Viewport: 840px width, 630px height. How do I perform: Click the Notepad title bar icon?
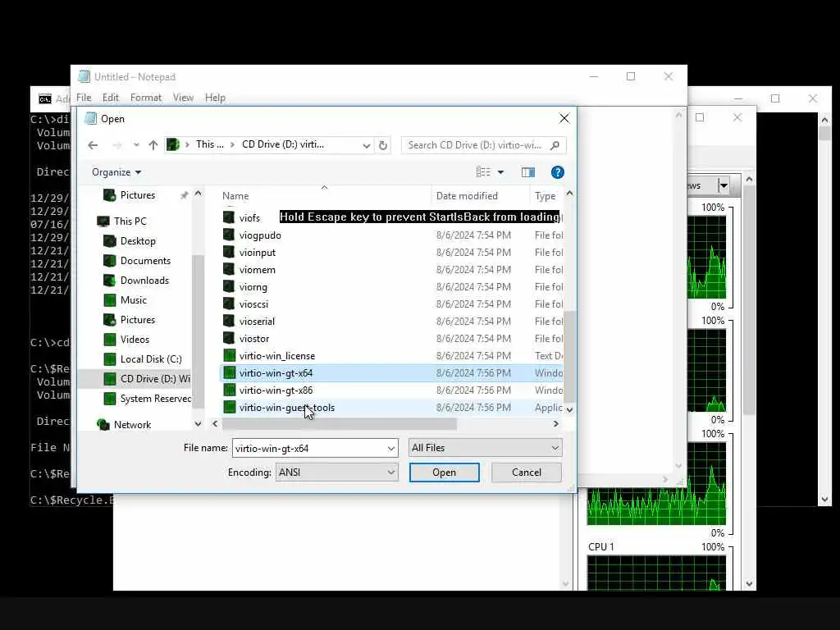click(84, 76)
